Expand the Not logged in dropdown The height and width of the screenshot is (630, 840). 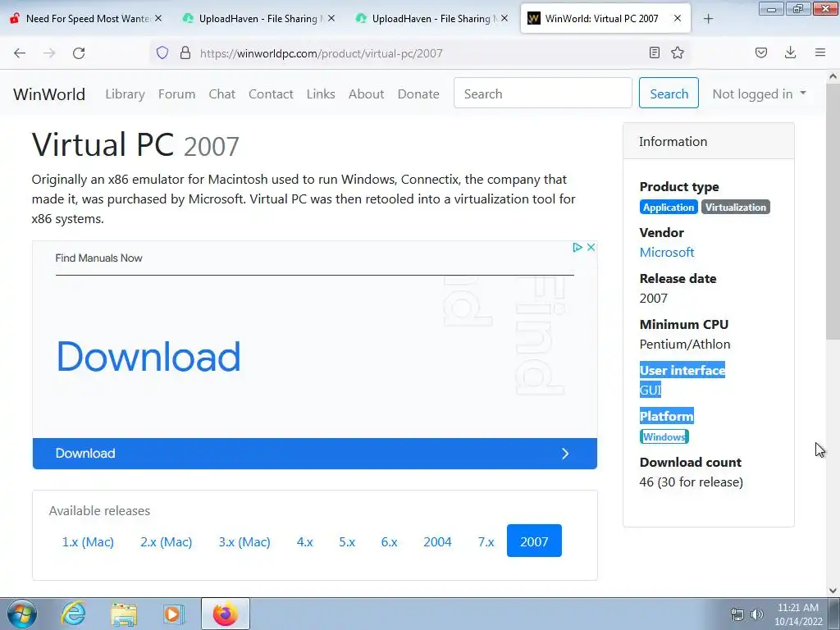click(x=759, y=94)
